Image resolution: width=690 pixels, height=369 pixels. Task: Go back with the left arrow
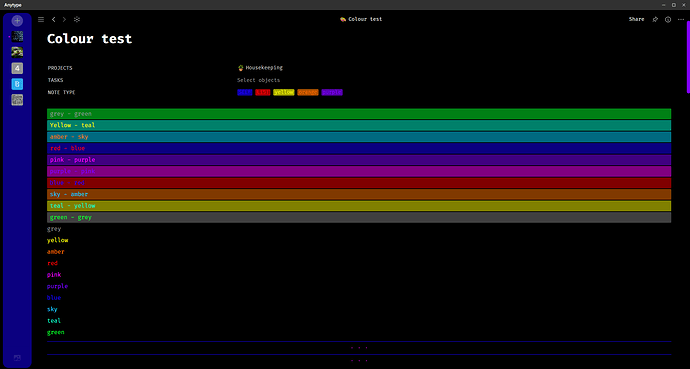(x=54, y=19)
